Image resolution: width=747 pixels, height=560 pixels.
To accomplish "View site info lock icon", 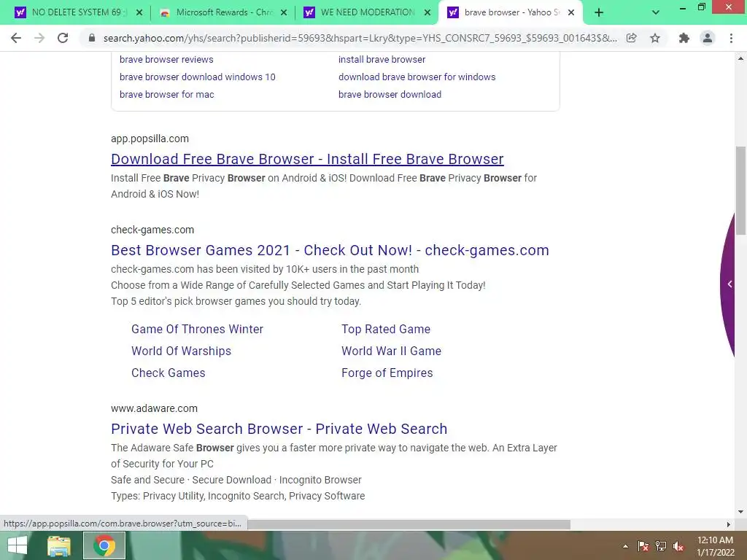I will coord(91,38).
